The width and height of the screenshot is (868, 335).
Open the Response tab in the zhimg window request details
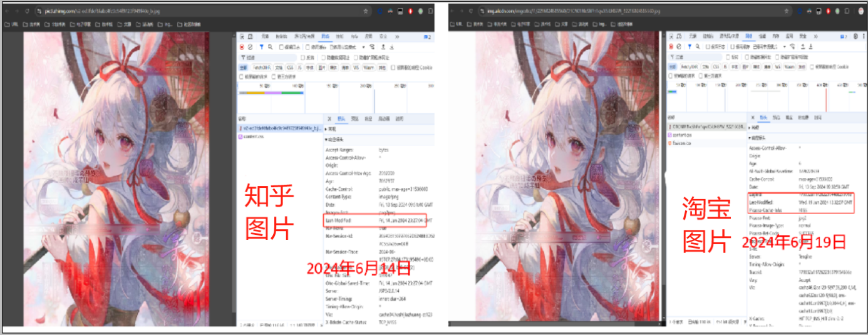(368, 119)
